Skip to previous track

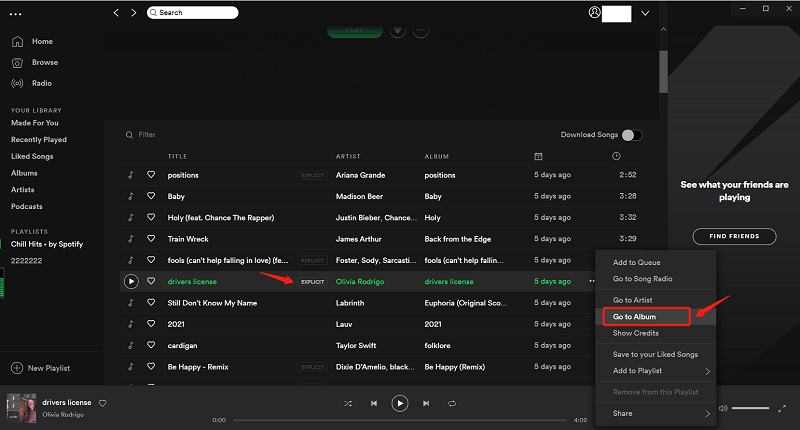374,403
